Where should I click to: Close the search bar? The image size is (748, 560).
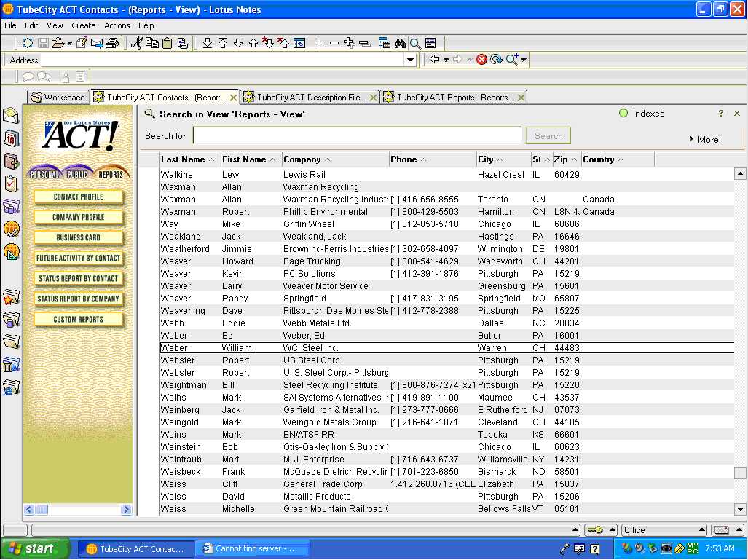(x=737, y=113)
